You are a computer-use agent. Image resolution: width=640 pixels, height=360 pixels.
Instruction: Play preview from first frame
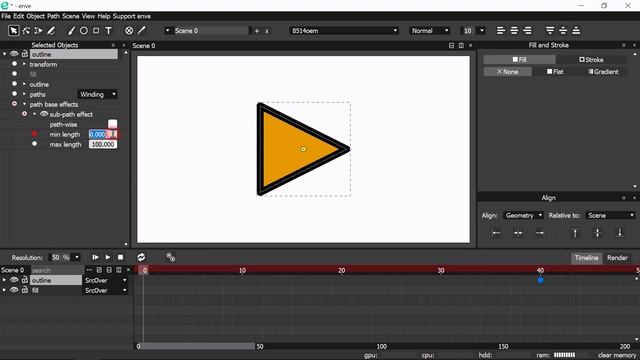click(95, 257)
